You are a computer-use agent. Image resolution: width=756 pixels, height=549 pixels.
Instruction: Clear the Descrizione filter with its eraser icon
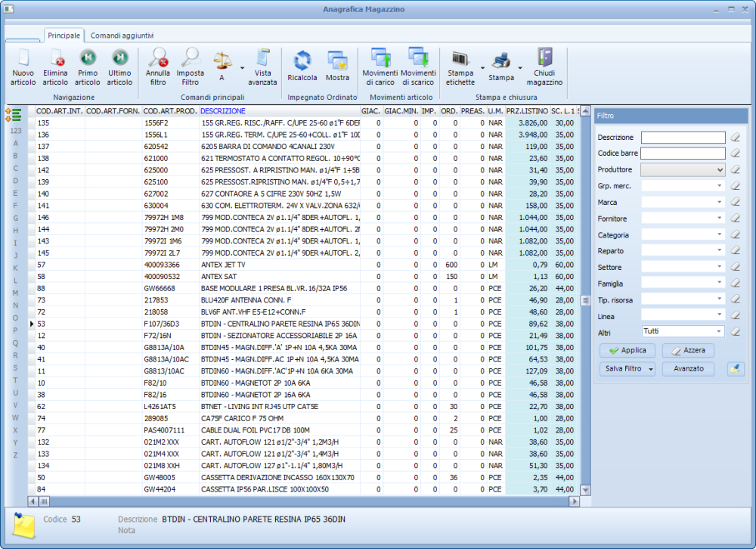pyautogui.click(x=734, y=138)
